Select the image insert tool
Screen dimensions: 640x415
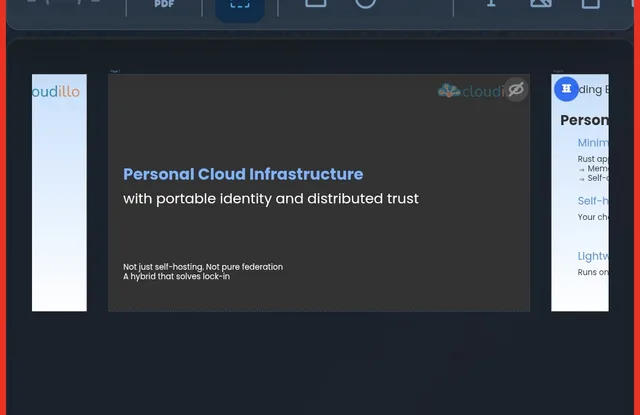(x=541, y=4)
